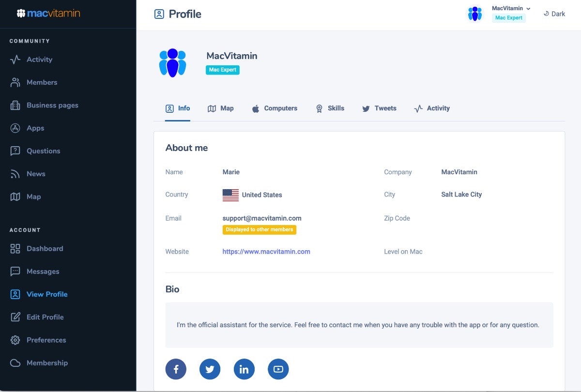Open the https://www.macvitamin.com website link
The width and height of the screenshot is (581, 392).
[x=266, y=252]
